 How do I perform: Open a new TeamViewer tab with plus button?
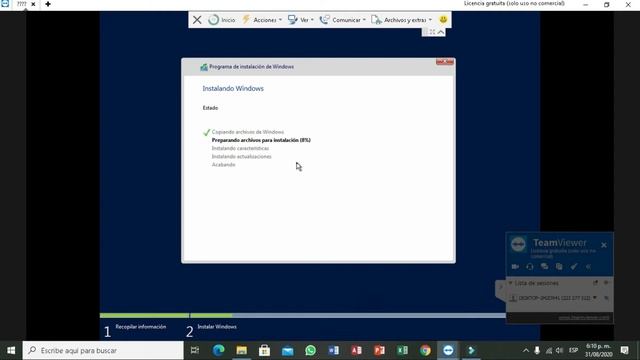[x=48, y=4]
